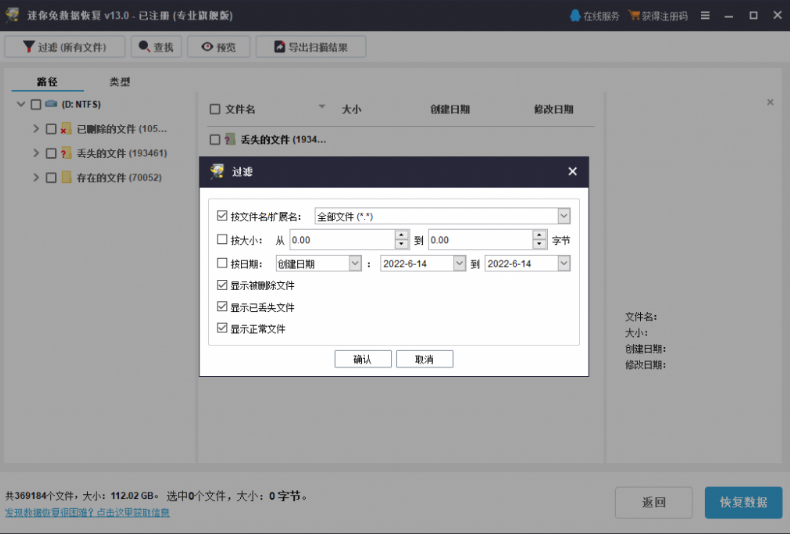Click the 创建日期 column header

tap(450, 109)
